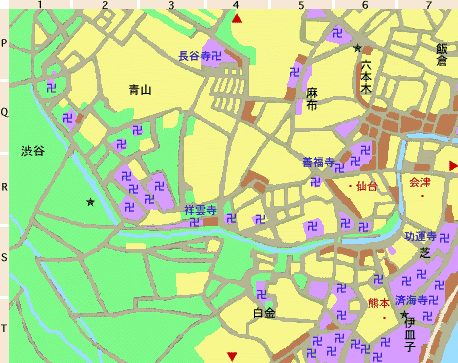The image size is (458, 363).
Task: Click the 麻布 district label
Action: point(312,99)
